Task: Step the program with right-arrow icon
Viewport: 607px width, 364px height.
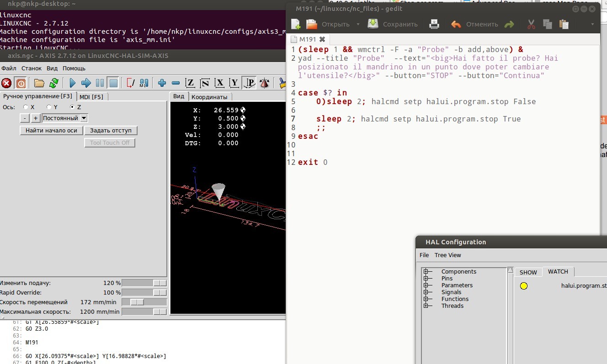Action: point(86,83)
